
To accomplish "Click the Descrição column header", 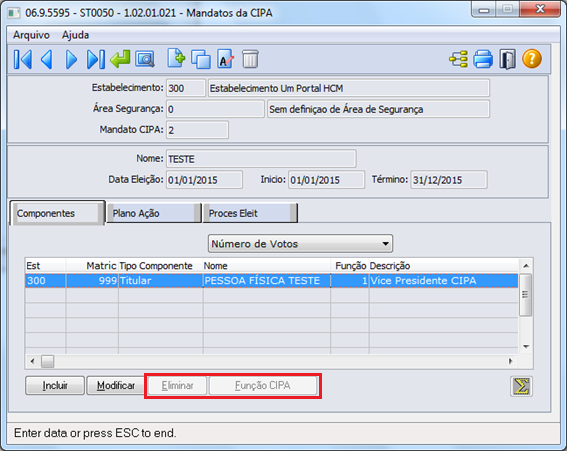I will [444, 266].
